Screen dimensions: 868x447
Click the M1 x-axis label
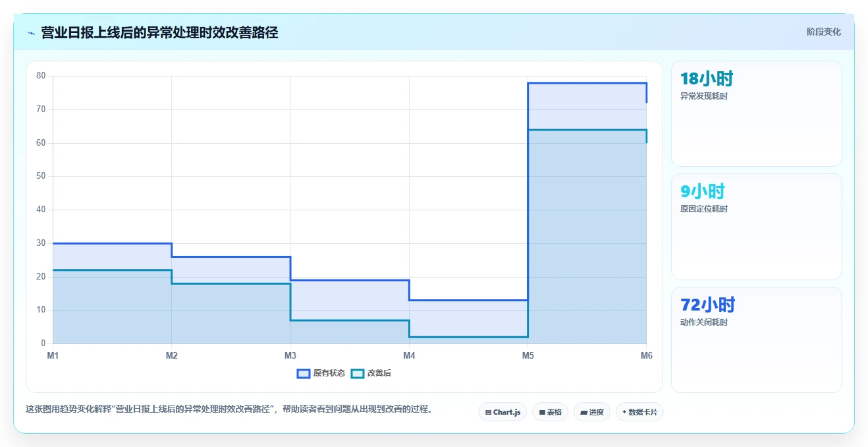53,356
